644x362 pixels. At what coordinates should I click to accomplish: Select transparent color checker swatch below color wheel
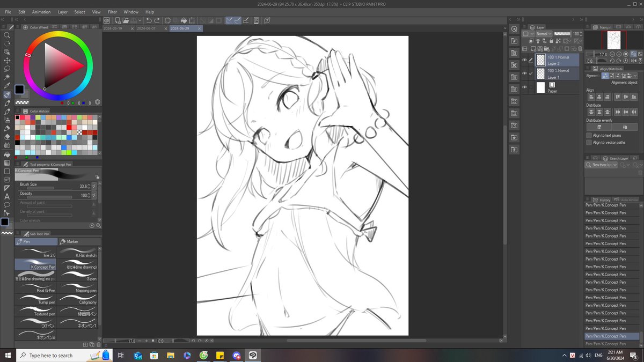tap(22, 102)
